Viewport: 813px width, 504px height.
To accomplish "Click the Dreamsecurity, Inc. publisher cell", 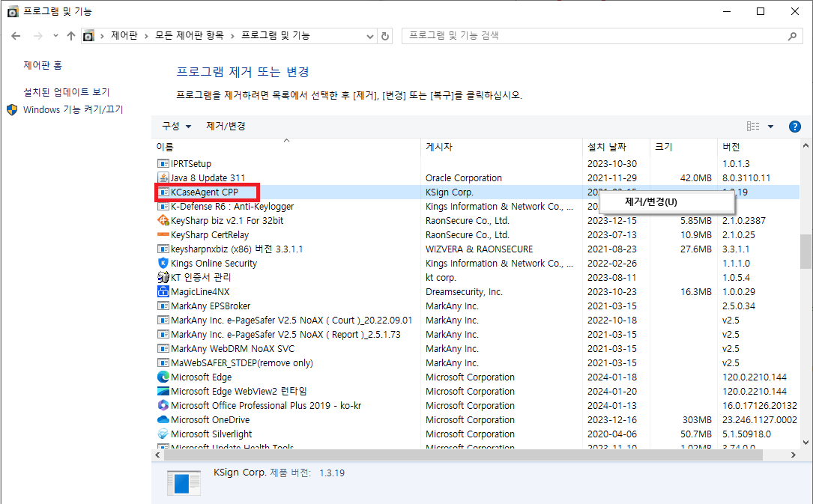I will point(464,291).
